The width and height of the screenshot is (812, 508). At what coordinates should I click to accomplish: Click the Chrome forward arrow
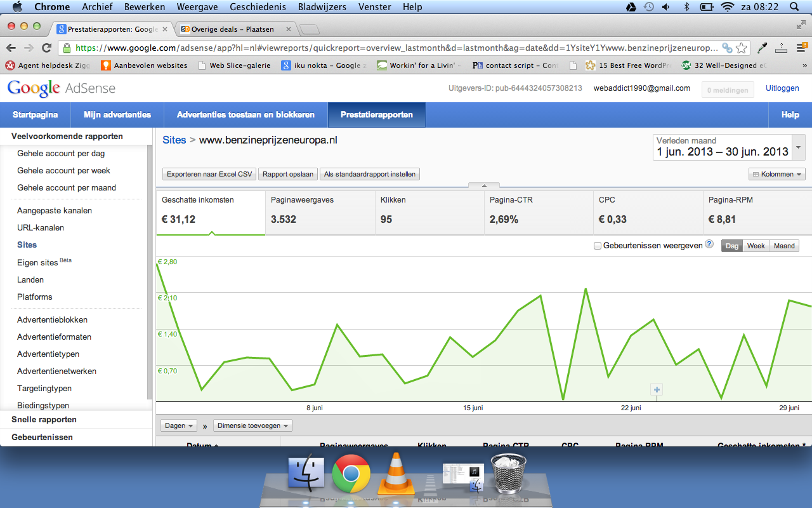click(x=29, y=48)
